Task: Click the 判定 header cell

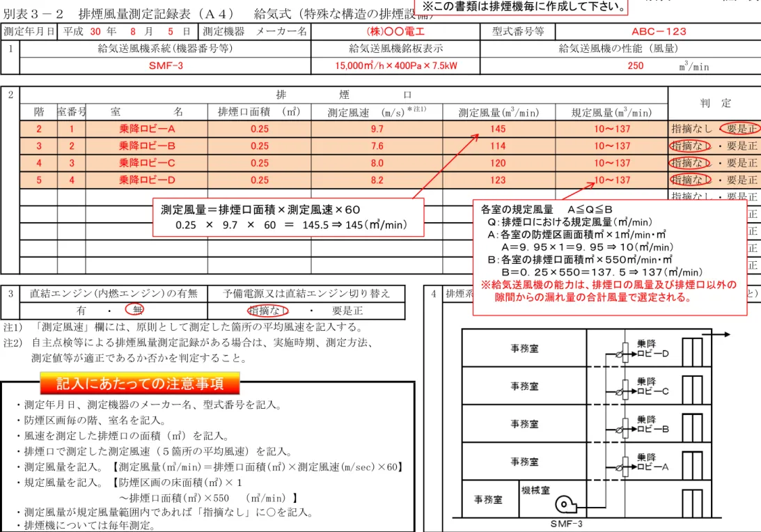Action: pyautogui.click(x=715, y=103)
